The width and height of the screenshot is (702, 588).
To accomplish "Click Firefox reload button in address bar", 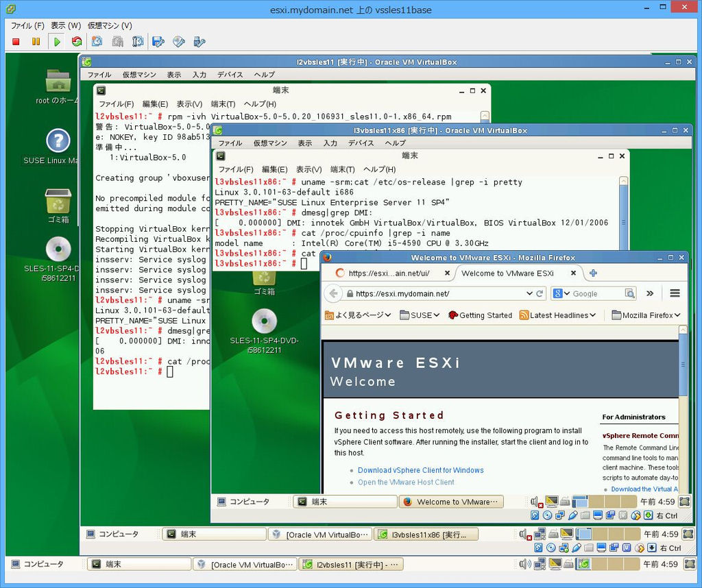I will 540,293.
